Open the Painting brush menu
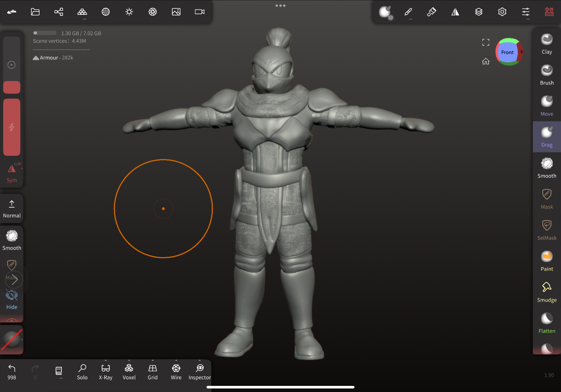561x392 pixels. pos(432,12)
